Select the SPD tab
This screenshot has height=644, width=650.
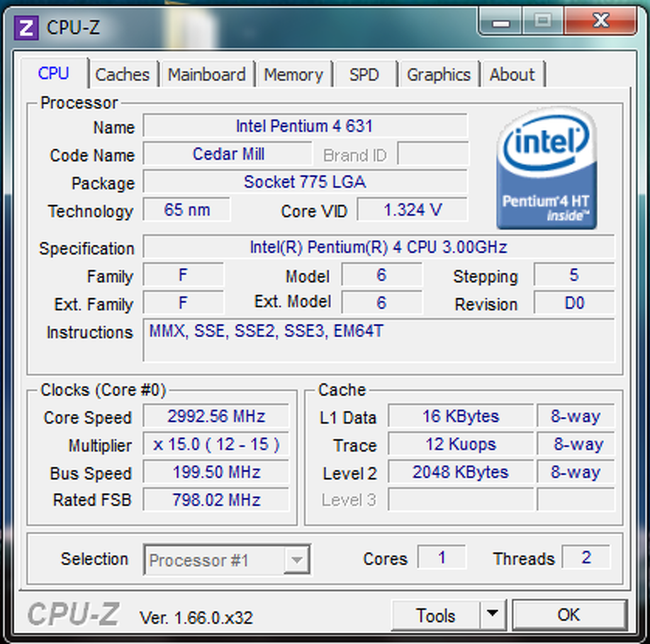point(364,75)
